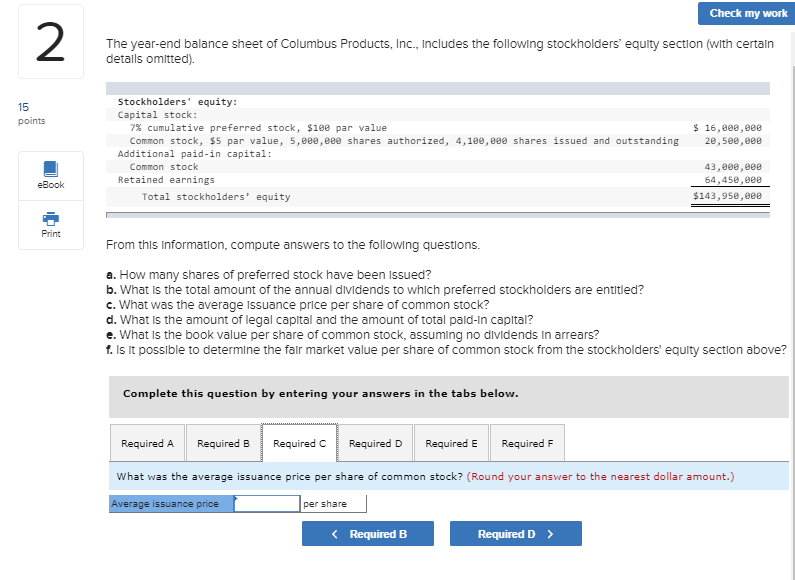Open the eBook resource icon
Viewport: 795px width, 580px height.
click(x=51, y=169)
